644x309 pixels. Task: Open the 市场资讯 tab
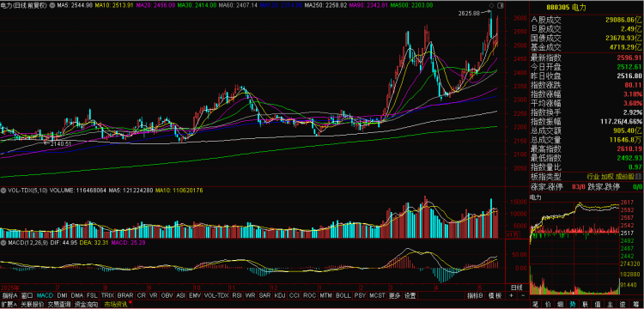(116, 305)
